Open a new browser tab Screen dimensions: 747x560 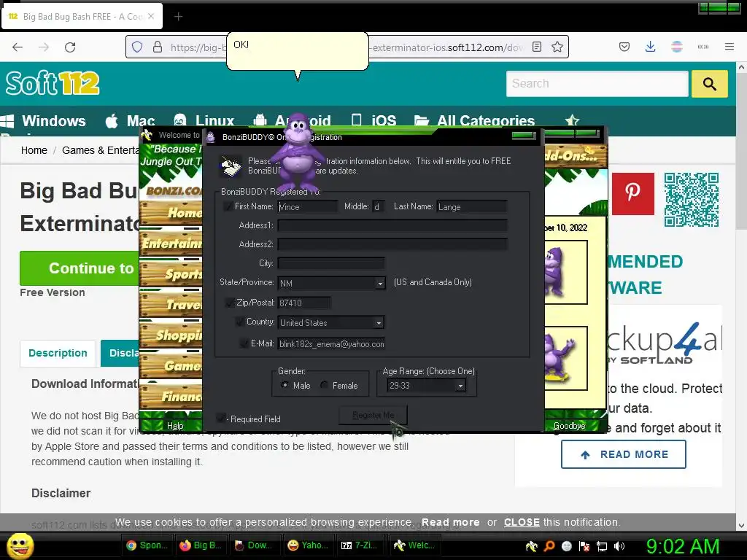tap(178, 17)
